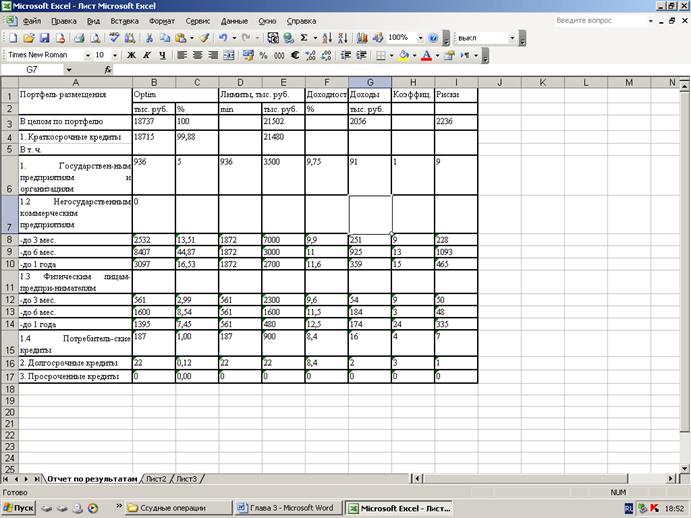The height and width of the screenshot is (518, 691).
Task: Click the vertical scrollbar down arrow
Action: coord(684,469)
